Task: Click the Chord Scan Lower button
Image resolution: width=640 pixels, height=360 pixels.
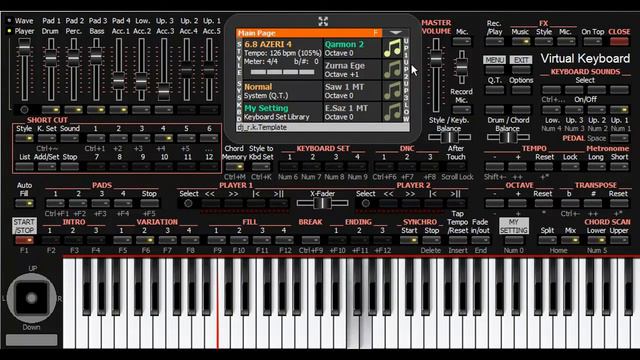Action: (x=596, y=240)
